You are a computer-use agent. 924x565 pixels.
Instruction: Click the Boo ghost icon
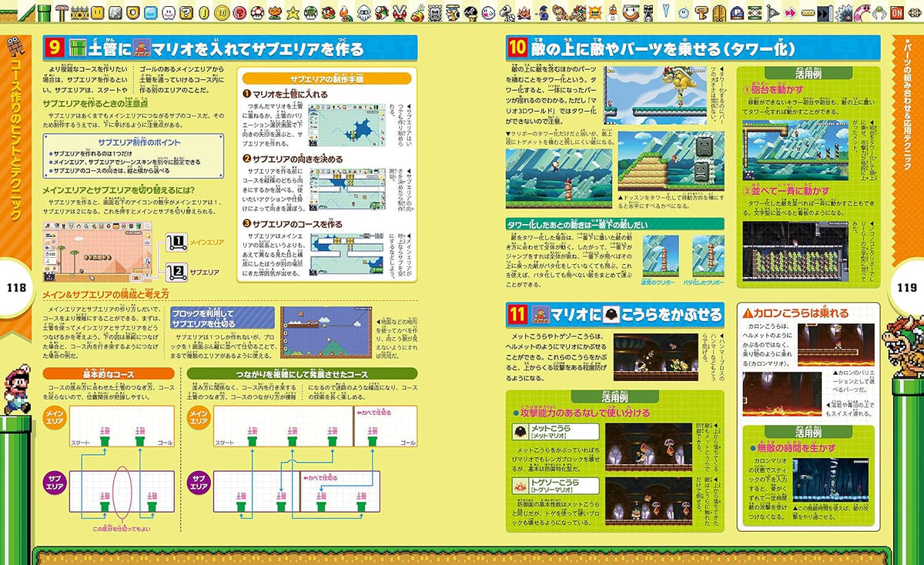[488, 13]
